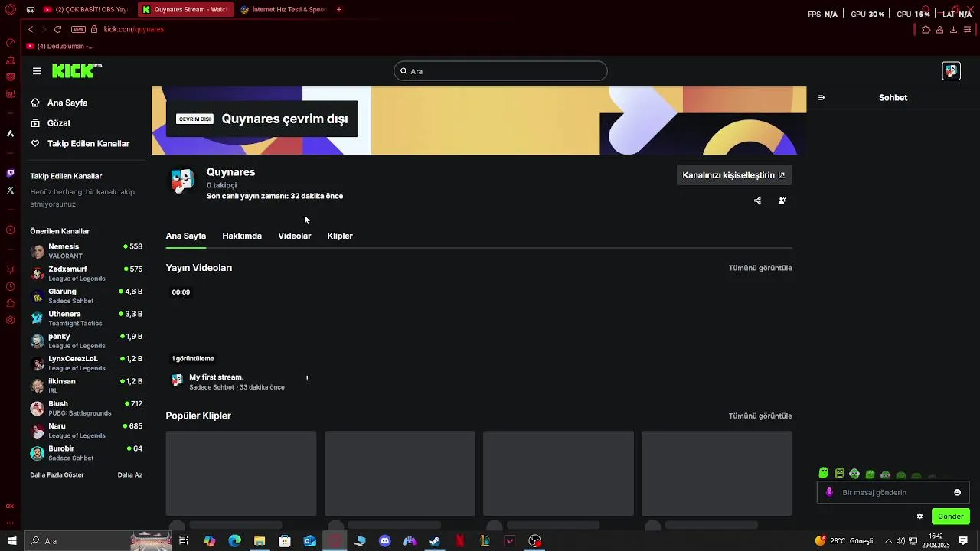Open Naru recommended channel
Screen dimensions: 980x551
(x=87, y=430)
